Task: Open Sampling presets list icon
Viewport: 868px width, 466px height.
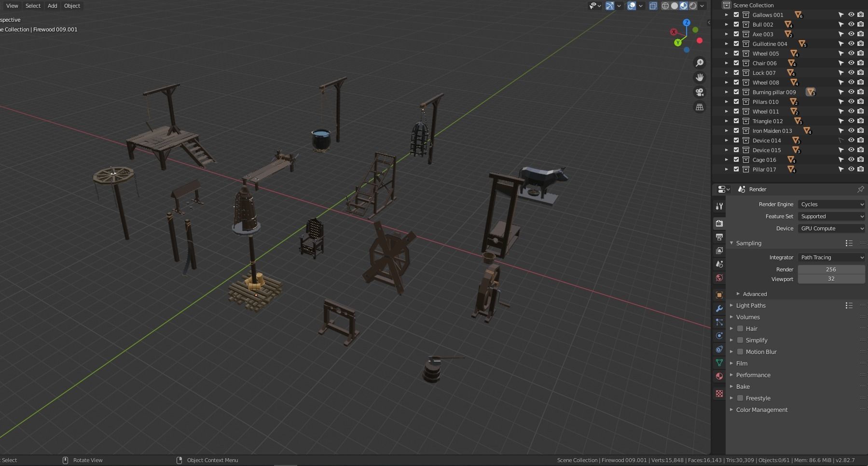Action: (x=849, y=243)
